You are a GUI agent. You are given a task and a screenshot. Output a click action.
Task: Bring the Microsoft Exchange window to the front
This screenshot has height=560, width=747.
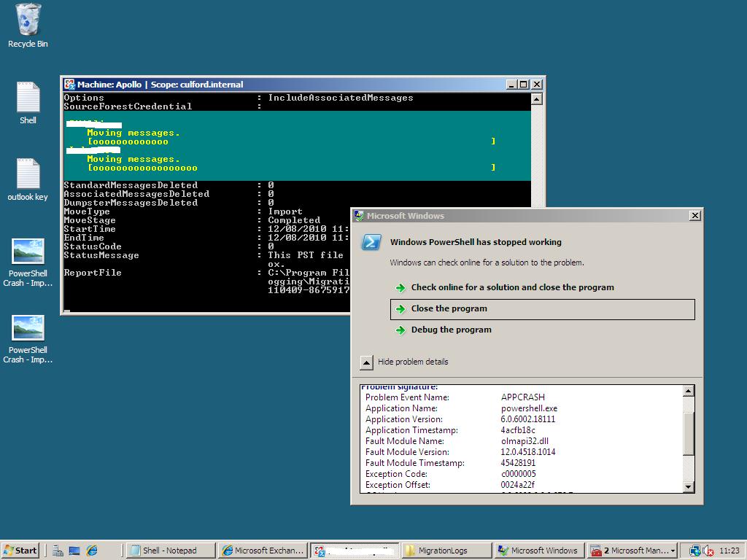pos(263,551)
